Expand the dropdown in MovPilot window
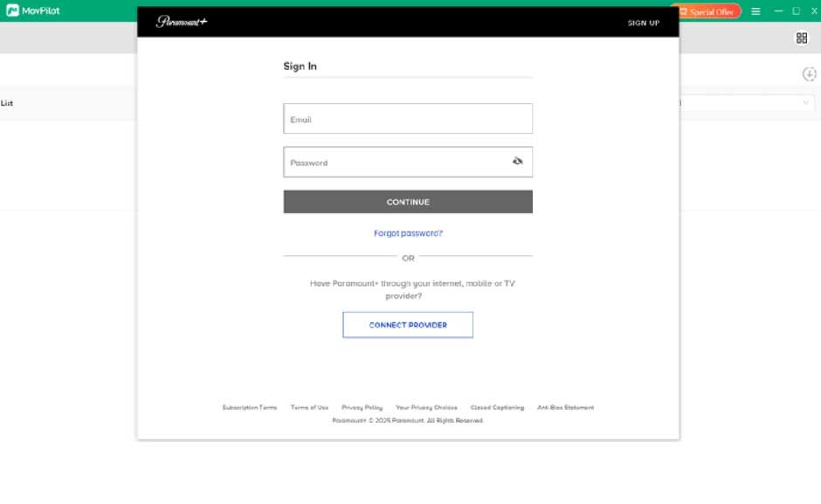This screenshot has width=821, height=504. [x=805, y=103]
